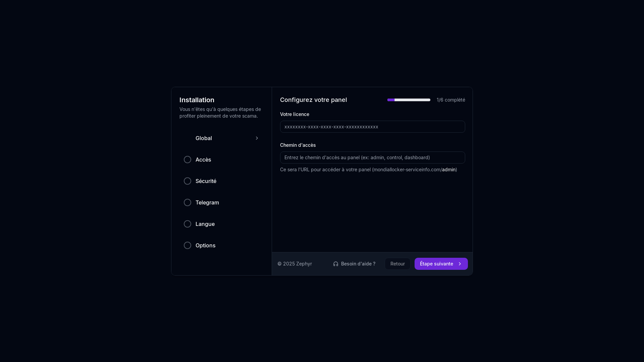644x362 pixels.
Task: Click the 'Chemin d'accès' field label
Action: [x=298, y=145]
